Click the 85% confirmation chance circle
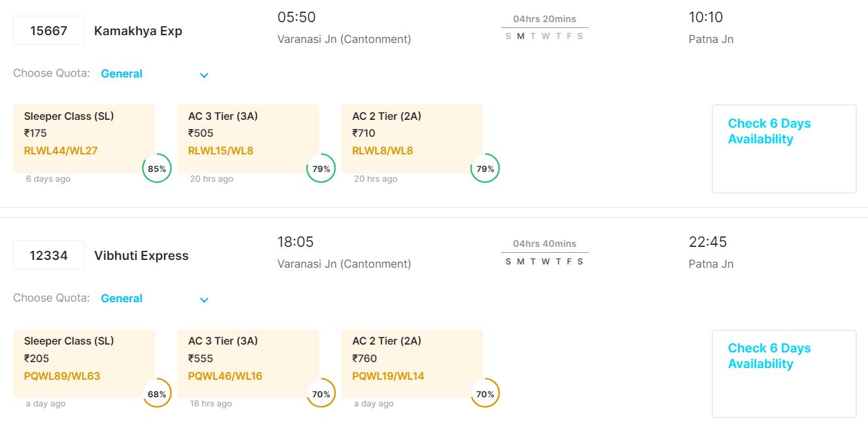 pyautogui.click(x=157, y=169)
